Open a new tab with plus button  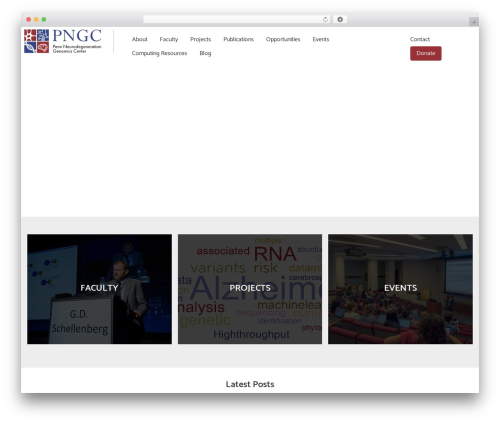[474, 22]
